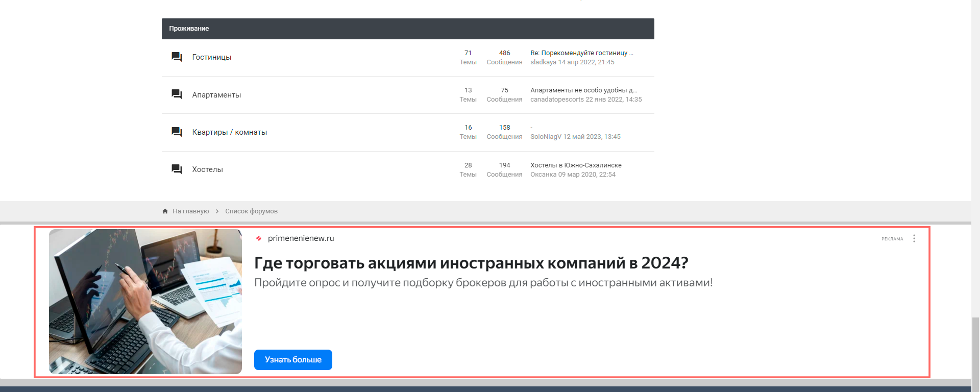Click the РЕКЛАМА ad label

[x=892, y=239]
